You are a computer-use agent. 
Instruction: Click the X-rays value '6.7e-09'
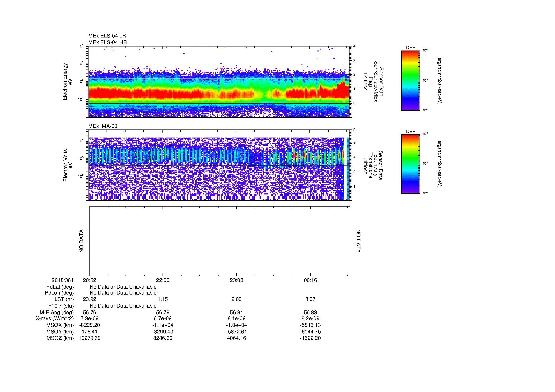click(x=163, y=319)
